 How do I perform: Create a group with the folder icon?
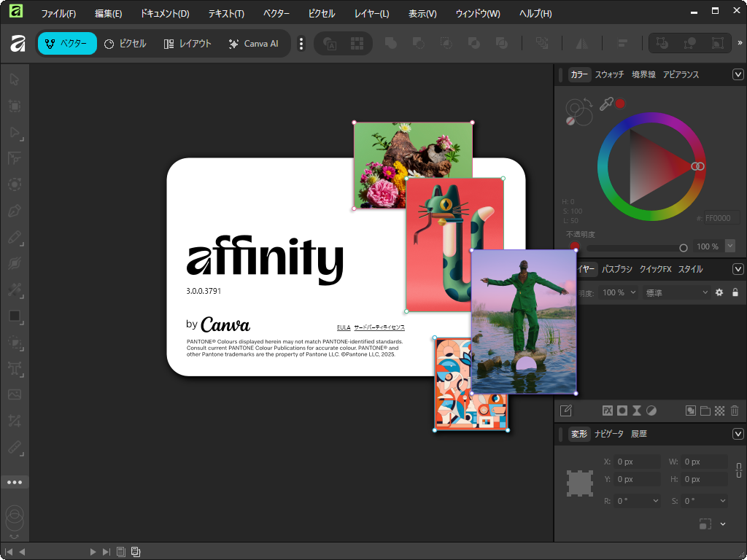(705, 411)
